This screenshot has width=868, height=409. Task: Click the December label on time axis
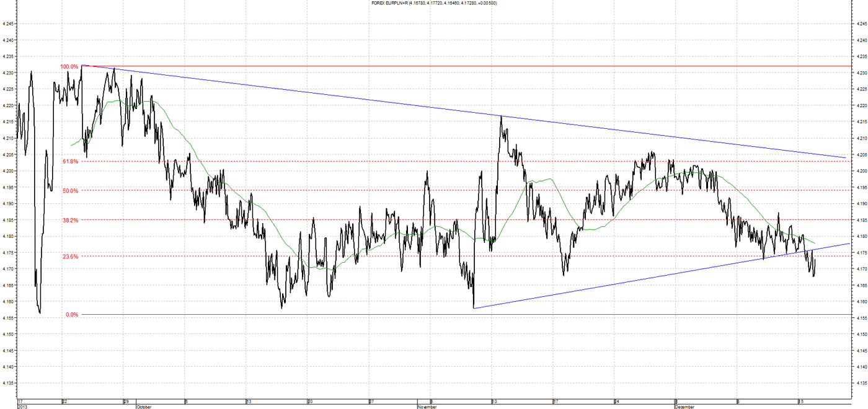click(x=684, y=407)
